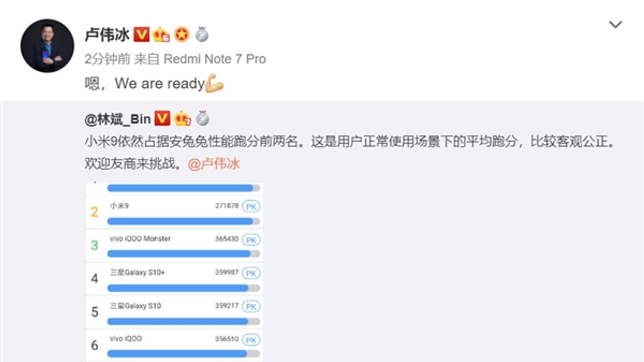The height and width of the screenshot is (362, 644).
Task: Tap the PK button for 三星Galaxy S10
Action: (x=251, y=307)
